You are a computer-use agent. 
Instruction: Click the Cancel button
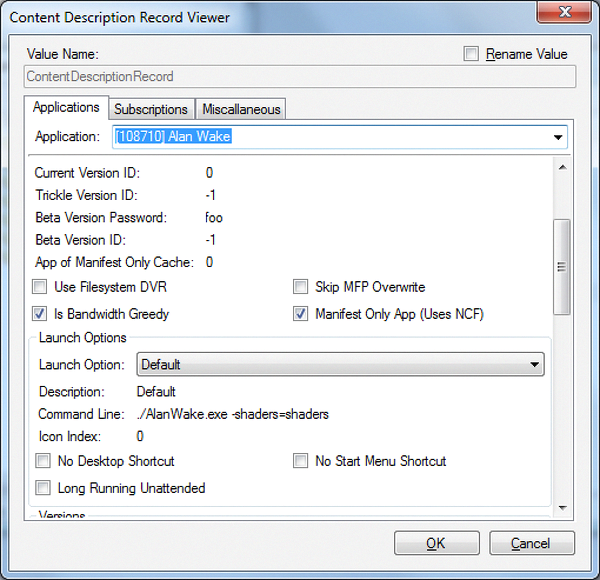pyautogui.click(x=531, y=543)
